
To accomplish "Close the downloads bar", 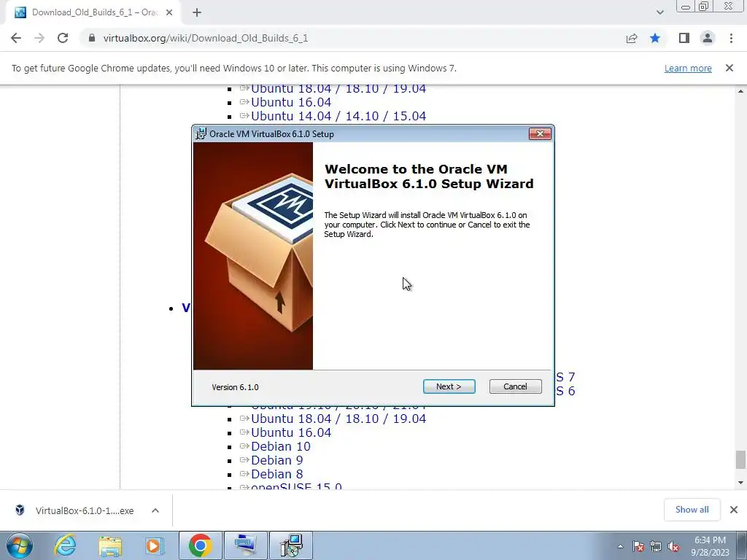I will point(734,510).
